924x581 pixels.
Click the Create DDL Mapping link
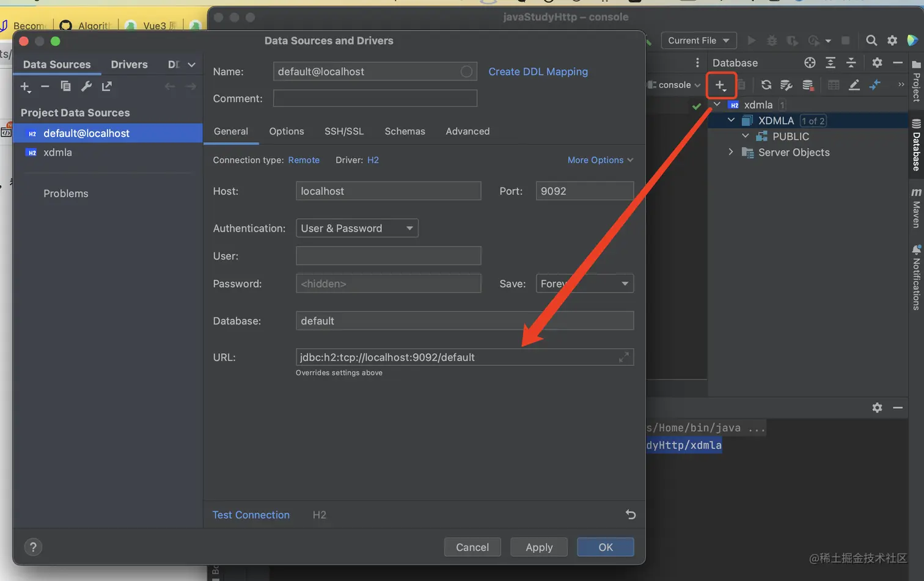click(538, 71)
